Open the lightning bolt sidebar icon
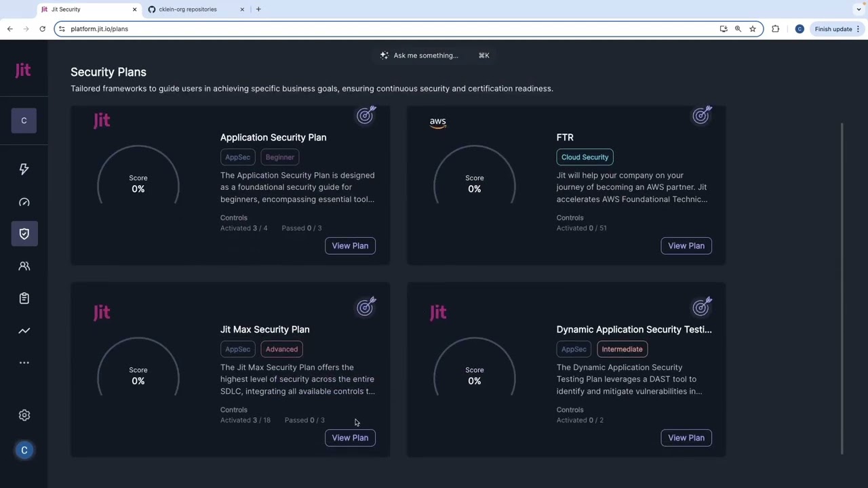 [24, 169]
